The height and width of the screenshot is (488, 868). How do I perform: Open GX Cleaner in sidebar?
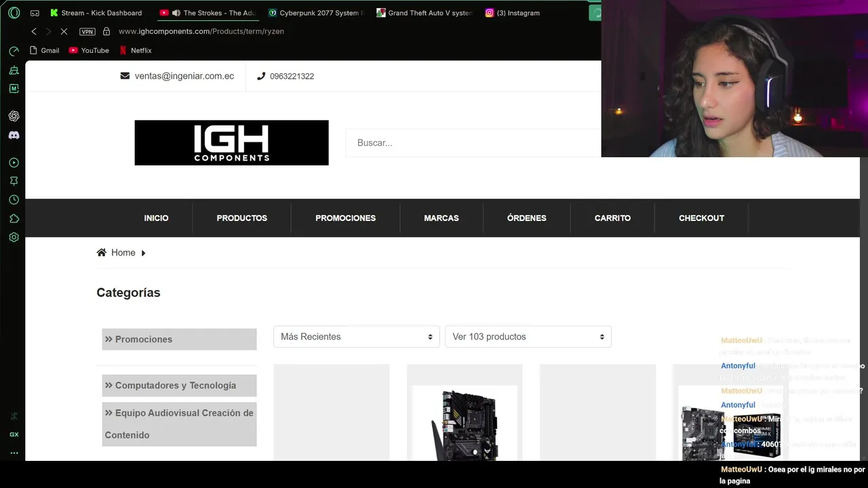(14, 70)
